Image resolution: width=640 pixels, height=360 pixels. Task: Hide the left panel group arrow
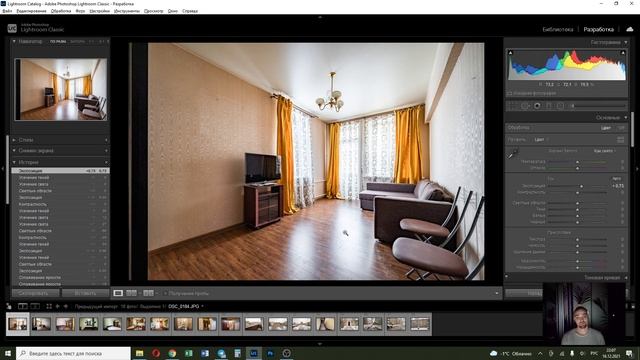(x=2, y=169)
